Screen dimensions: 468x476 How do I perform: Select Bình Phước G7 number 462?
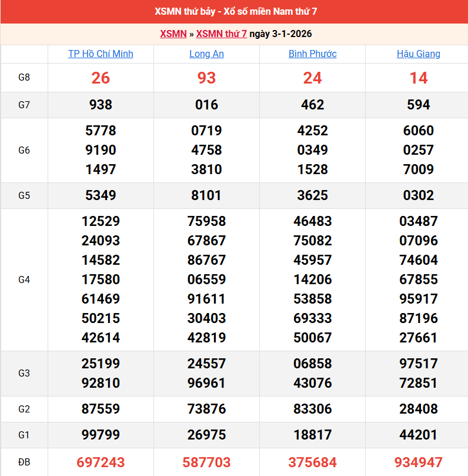(312, 105)
